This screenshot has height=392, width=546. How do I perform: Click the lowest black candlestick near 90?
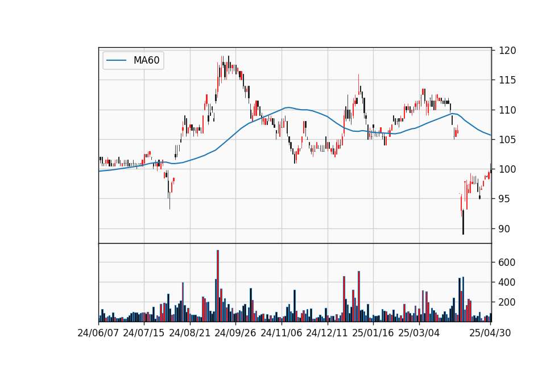[463, 222]
